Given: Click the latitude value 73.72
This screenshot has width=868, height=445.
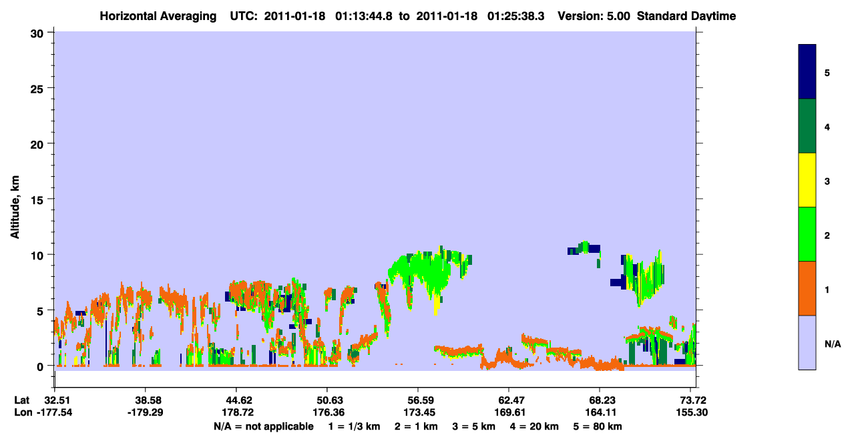Looking at the screenshot, I should (693, 400).
